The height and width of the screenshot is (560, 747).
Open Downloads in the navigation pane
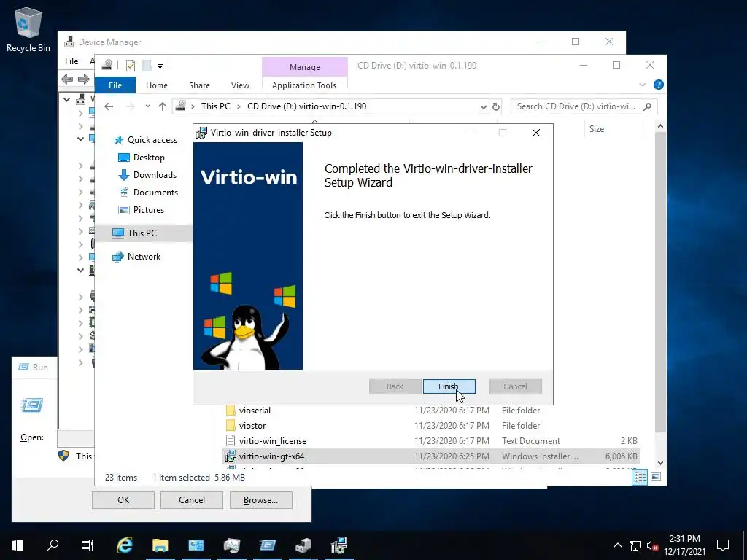pyautogui.click(x=155, y=175)
